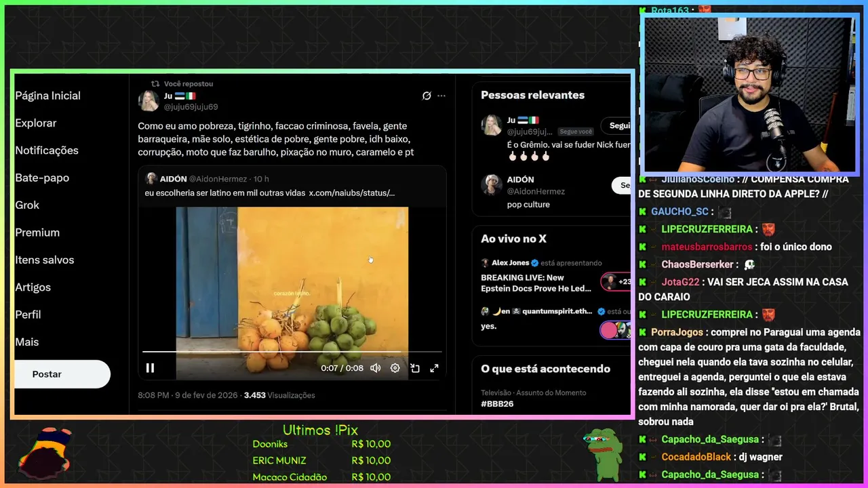
Task: Click AIDÓN's avatar in quoted post
Action: point(151,179)
